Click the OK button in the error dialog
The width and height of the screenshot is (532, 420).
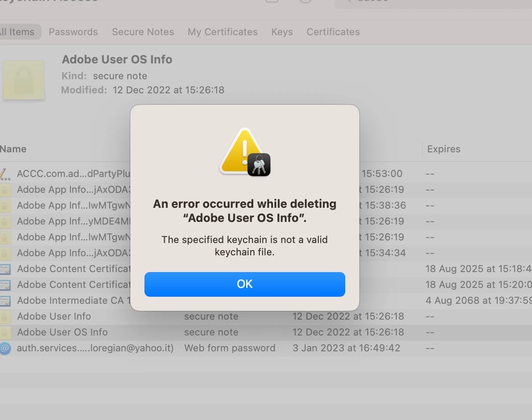click(244, 284)
